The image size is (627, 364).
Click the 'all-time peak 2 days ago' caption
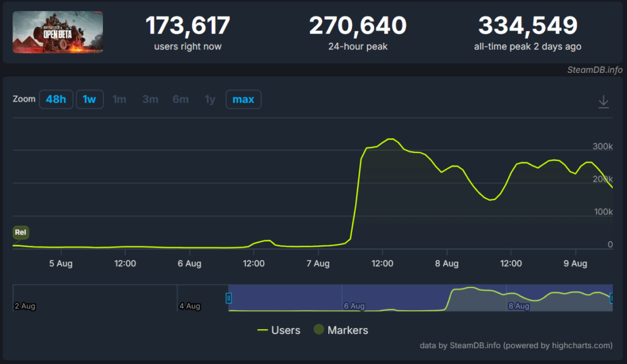coord(528,46)
